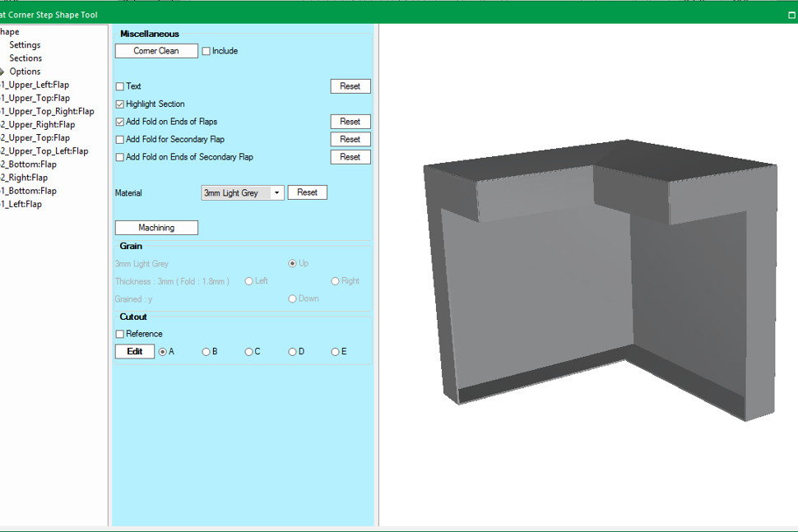Open the 3mm Light Grey material dropdown

(277, 192)
